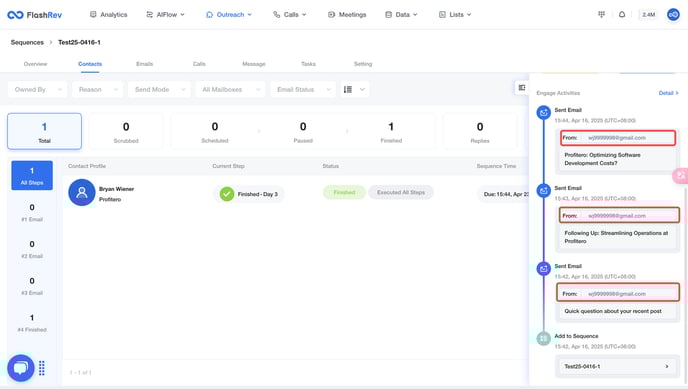Open the Meetings menu
The image size is (688, 389).
(347, 14)
